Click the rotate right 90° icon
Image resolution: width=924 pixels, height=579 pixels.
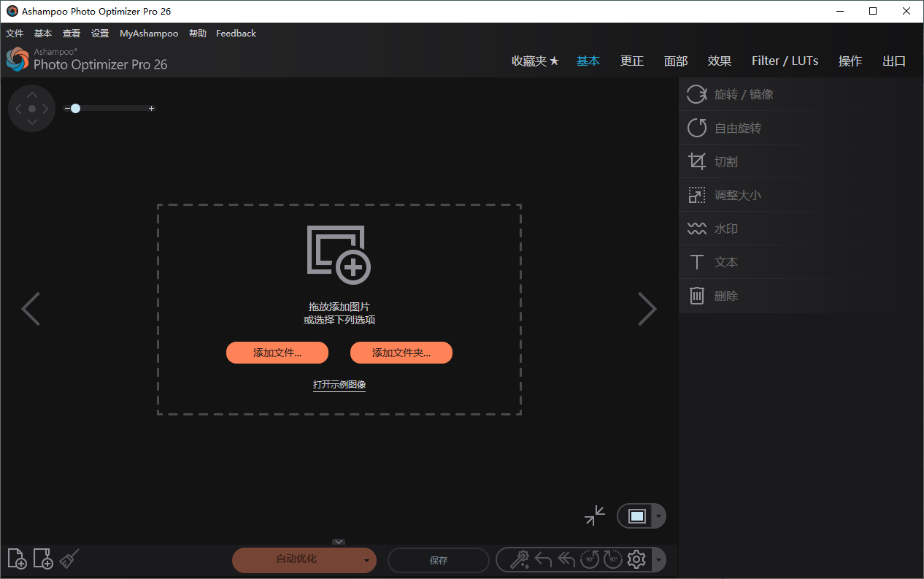coord(613,559)
